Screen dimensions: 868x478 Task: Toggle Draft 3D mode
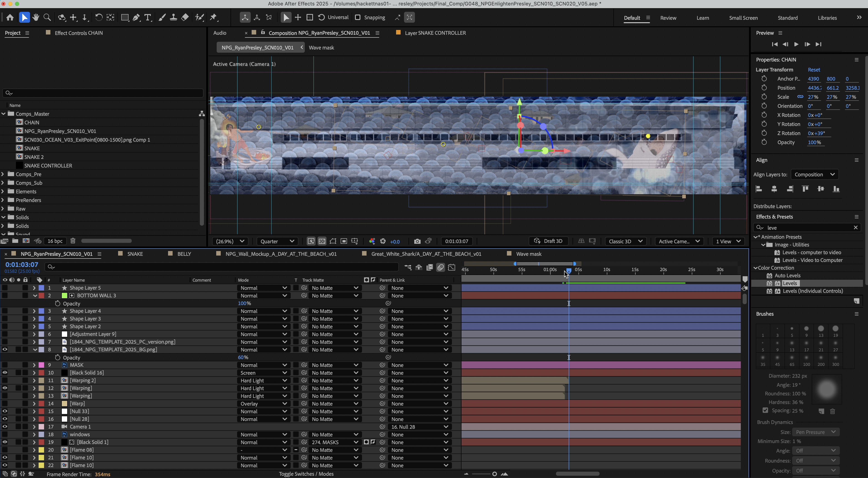[x=548, y=241]
